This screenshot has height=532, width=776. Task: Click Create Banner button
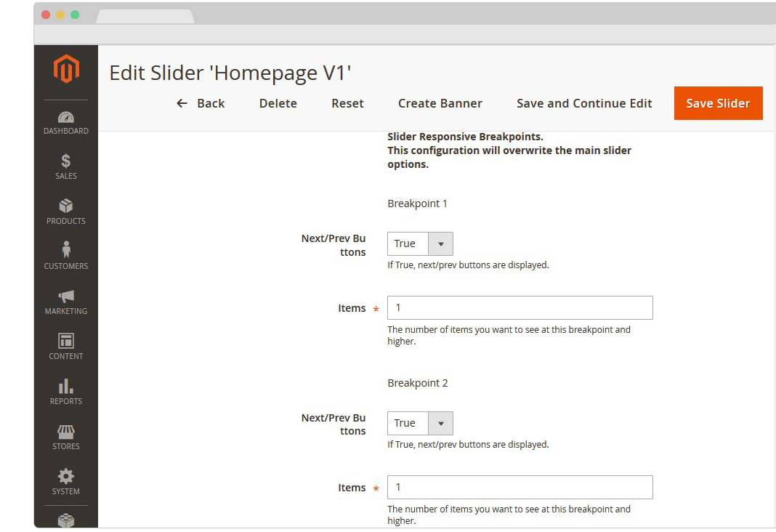(x=440, y=103)
